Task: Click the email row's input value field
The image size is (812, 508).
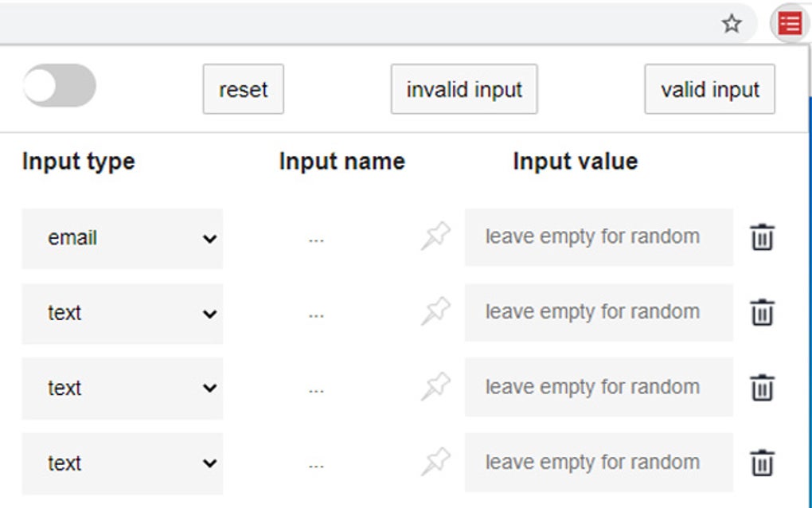Action: point(597,236)
